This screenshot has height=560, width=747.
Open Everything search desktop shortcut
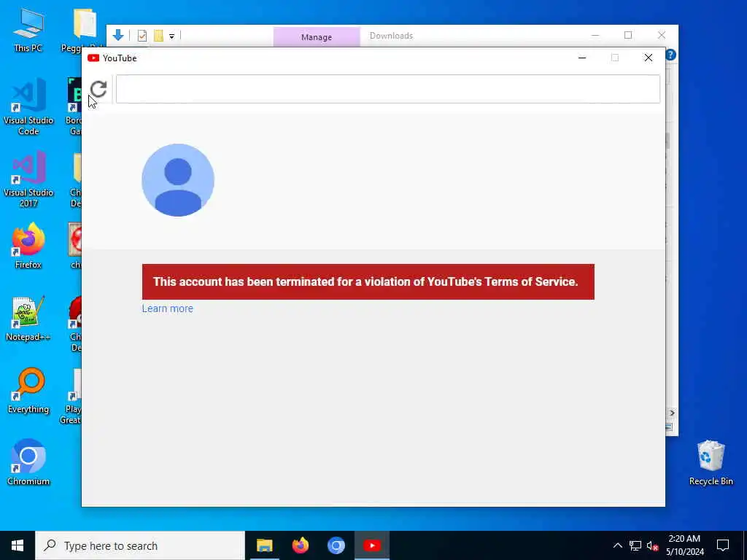(28, 391)
